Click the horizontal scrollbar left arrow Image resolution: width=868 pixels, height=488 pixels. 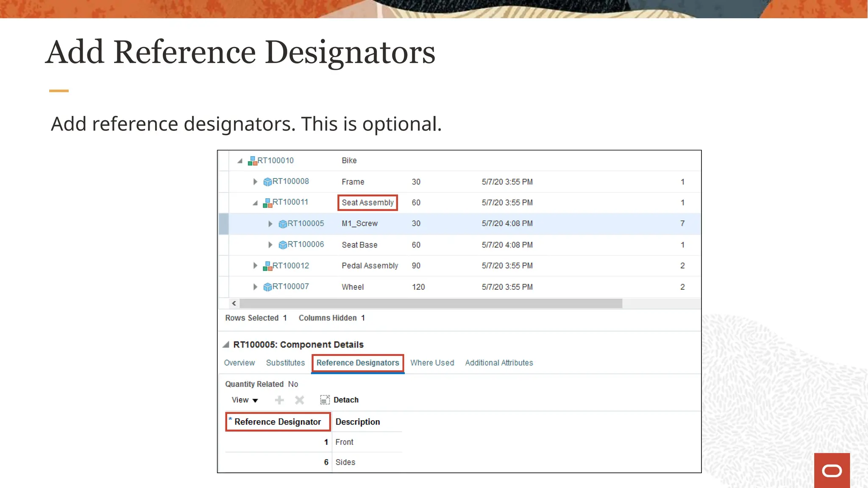pos(234,303)
